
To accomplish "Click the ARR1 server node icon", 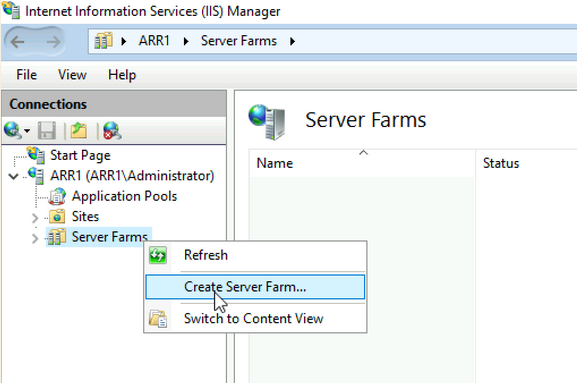I will tap(36, 175).
